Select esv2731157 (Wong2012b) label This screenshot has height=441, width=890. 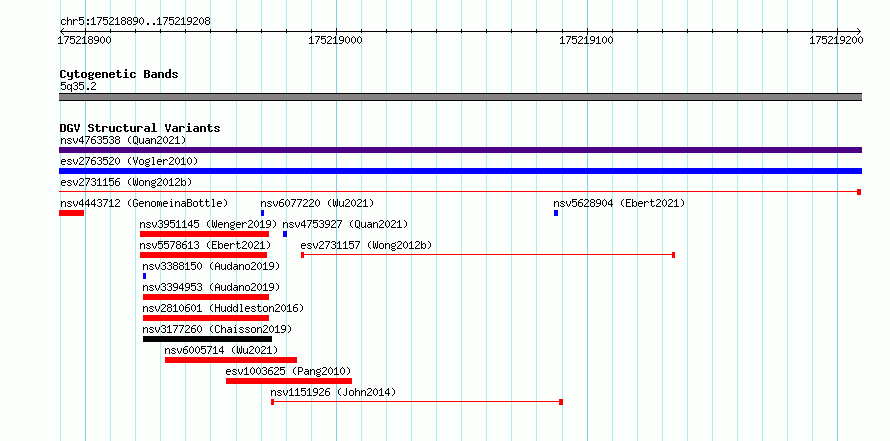[x=366, y=245]
